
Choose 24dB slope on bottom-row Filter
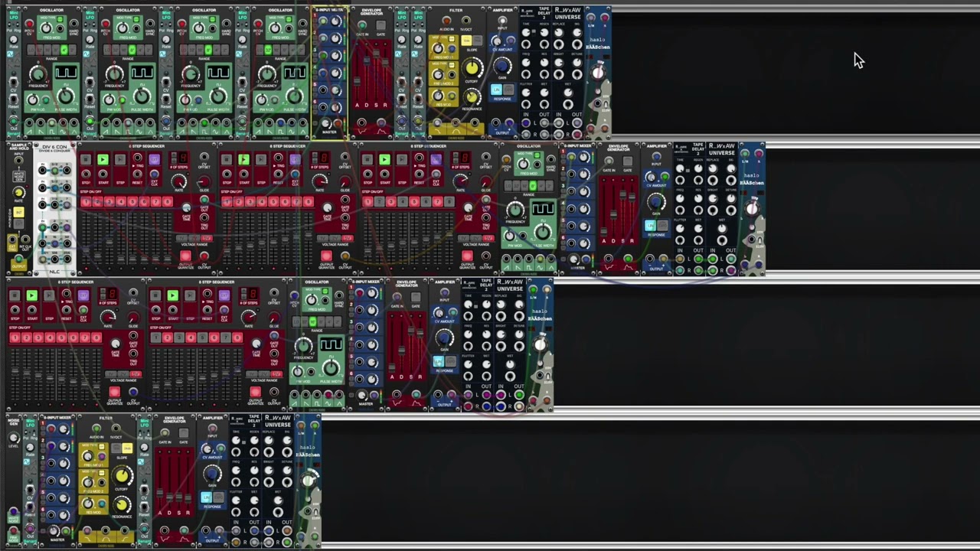tap(127, 448)
